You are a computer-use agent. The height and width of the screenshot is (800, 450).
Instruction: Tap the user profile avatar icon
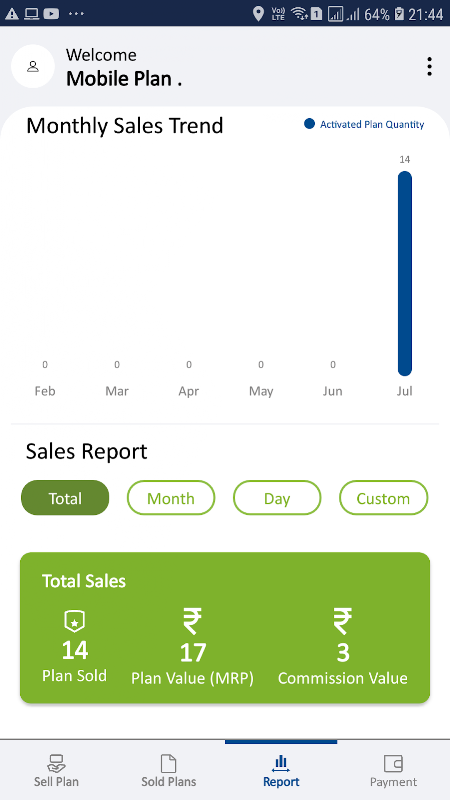[x=33, y=66]
